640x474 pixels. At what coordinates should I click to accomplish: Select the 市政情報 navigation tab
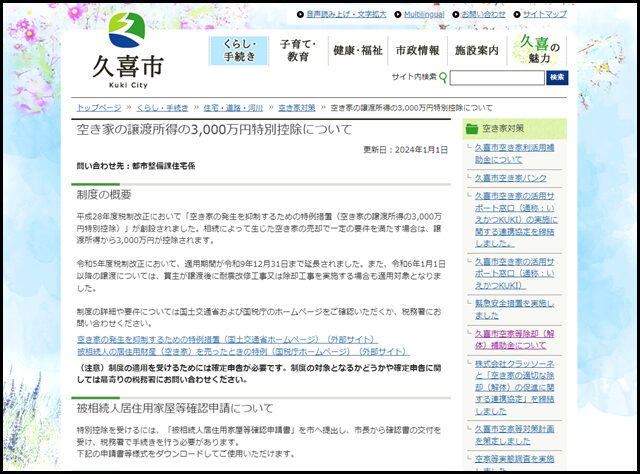click(418, 51)
